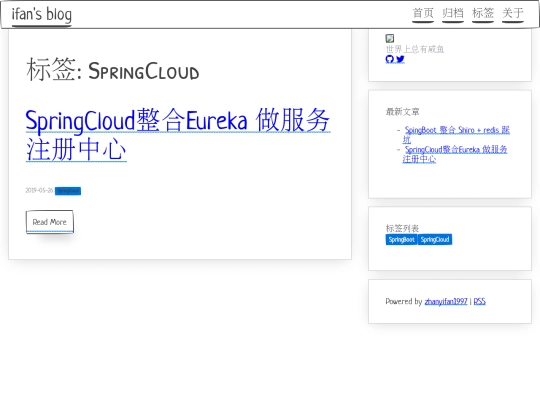The height and width of the screenshot is (405, 540).
Task: Click the 最新文章 heading
Action: [403, 112]
